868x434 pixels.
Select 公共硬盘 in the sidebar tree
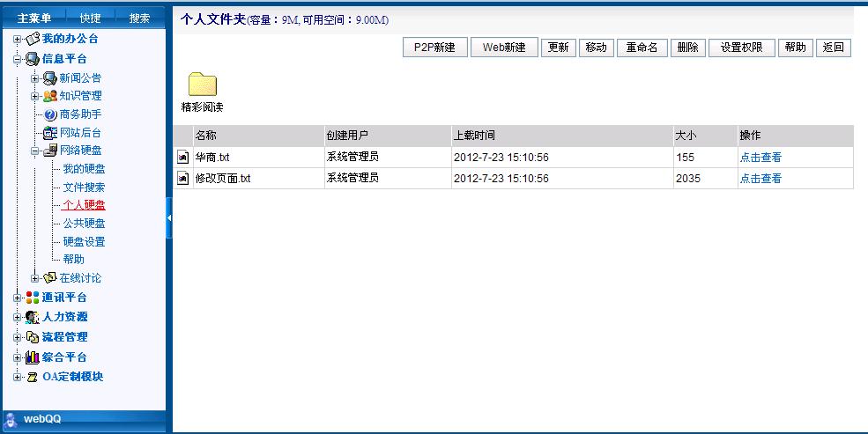pyautogui.click(x=84, y=224)
